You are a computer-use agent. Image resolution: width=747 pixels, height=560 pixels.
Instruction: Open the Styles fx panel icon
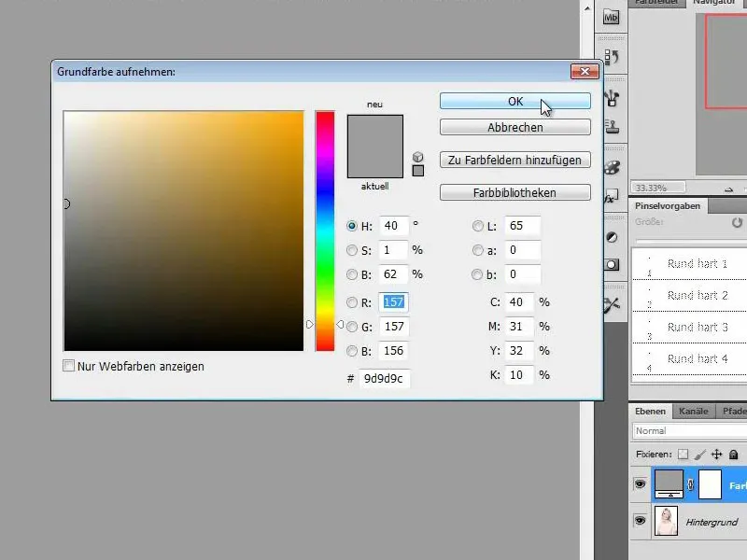(x=612, y=198)
